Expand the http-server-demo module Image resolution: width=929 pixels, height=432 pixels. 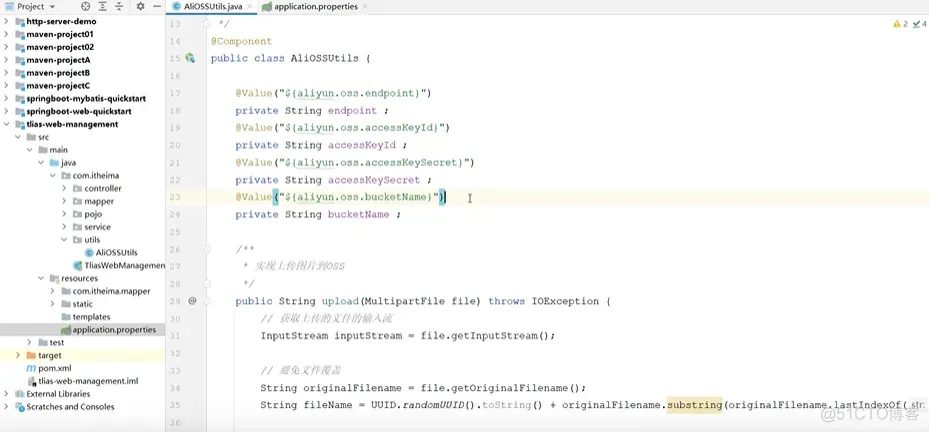[x=6, y=21]
